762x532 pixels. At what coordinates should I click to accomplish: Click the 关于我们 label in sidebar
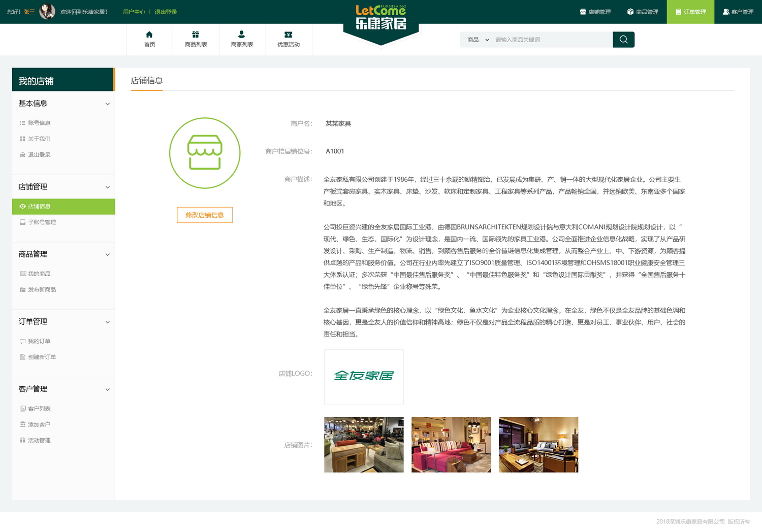(39, 139)
